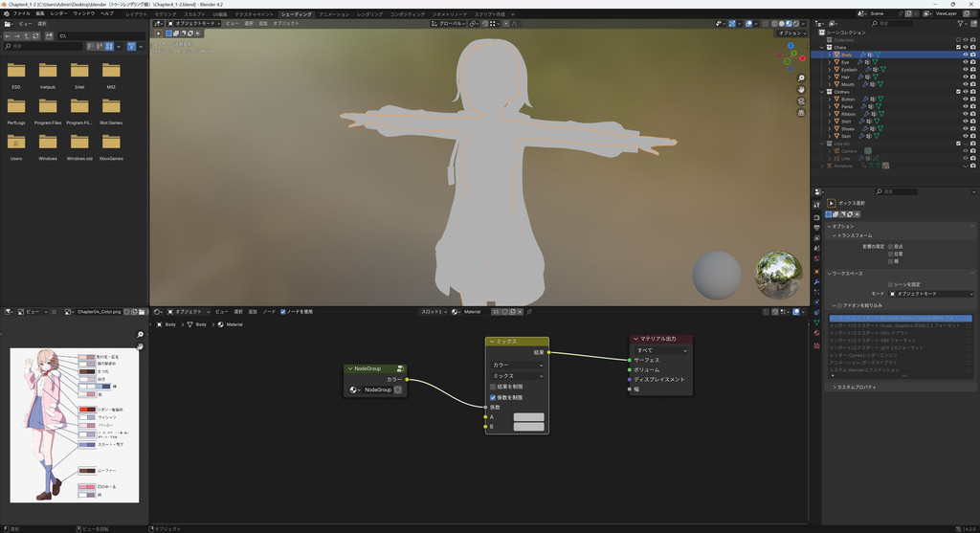The width and height of the screenshot is (980, 533).
Task: Toggle the camera view icon in viewport
Action: 801,103
